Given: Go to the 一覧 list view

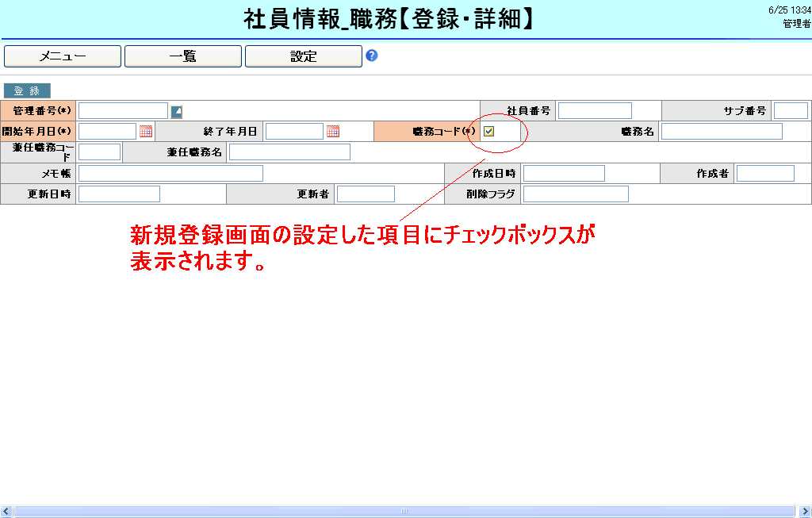Looking at the screenshot, I should [183, 56].
